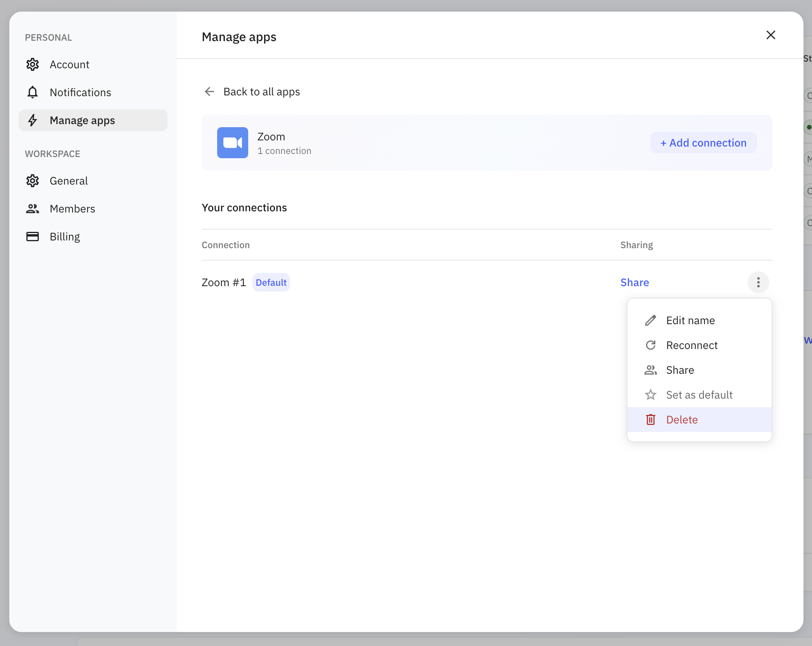The image size is (812, 646).
Task: Click the Zoom app camera icon
Action: pyautogui.click(x=232, y=143)
